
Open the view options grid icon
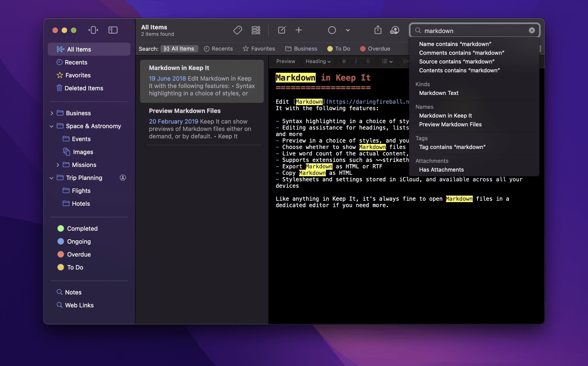tap(256, 30)
